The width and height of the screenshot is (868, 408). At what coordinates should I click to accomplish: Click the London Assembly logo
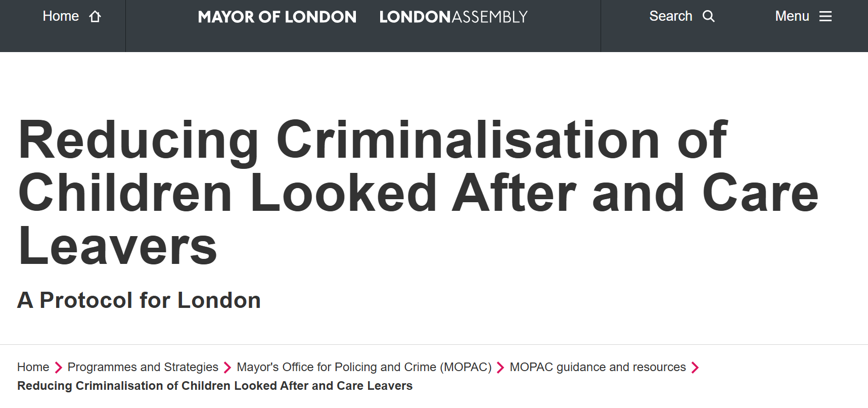click(x=453, y=17)
